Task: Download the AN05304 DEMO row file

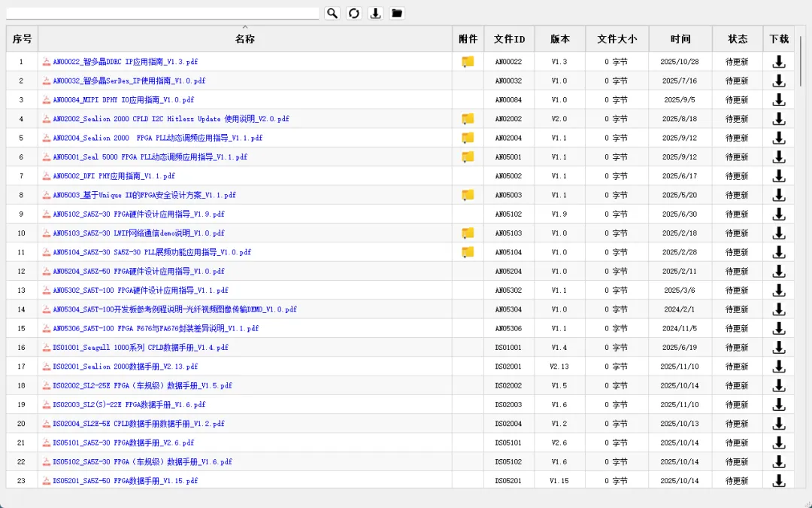Action: pos(778,309)
